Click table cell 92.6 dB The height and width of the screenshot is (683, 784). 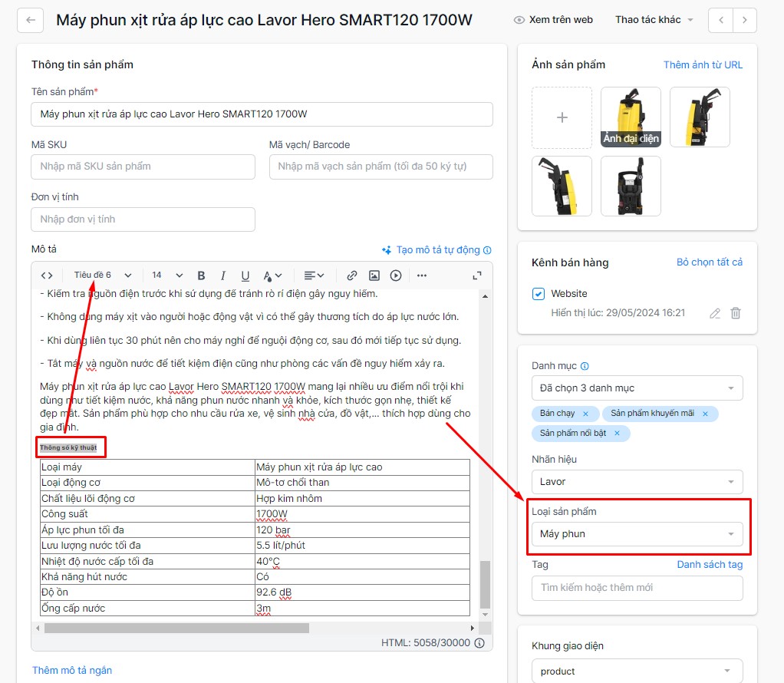tap(363, 592)
